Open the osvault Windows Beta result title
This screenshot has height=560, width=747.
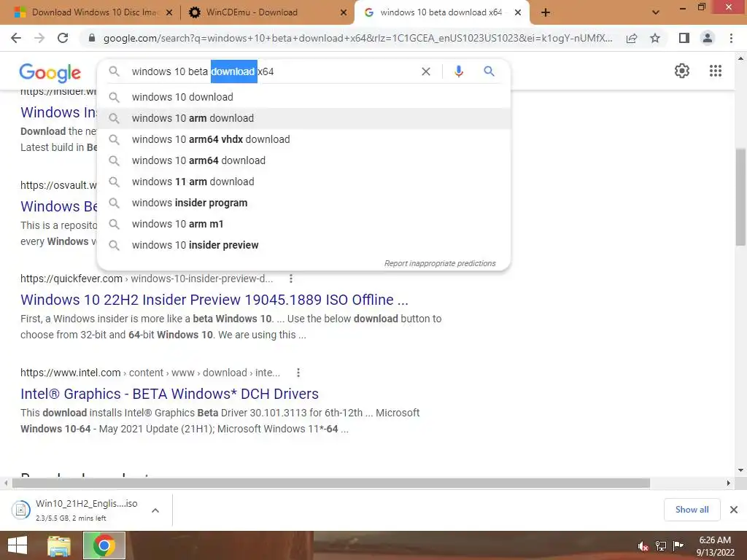coord(58,206)
